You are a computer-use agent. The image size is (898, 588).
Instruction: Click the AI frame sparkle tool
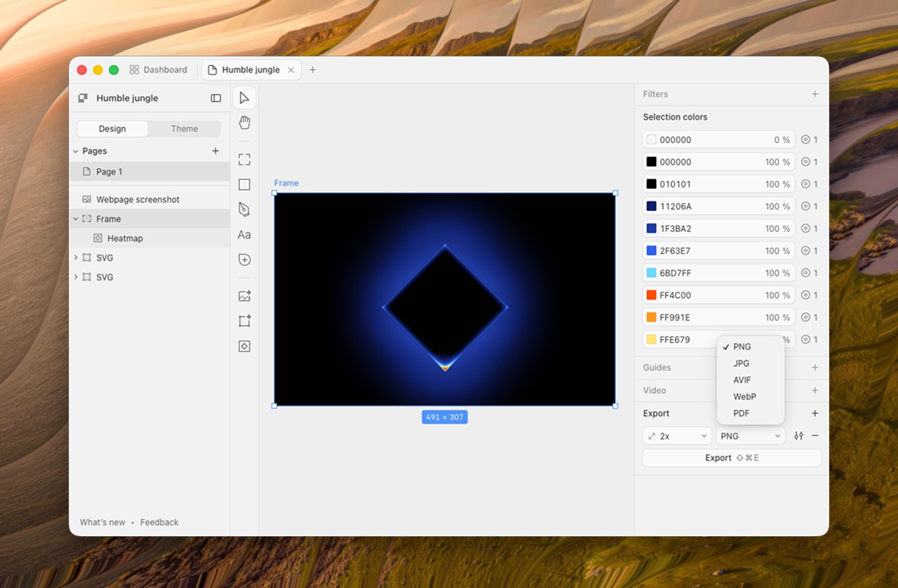point(244,321)
